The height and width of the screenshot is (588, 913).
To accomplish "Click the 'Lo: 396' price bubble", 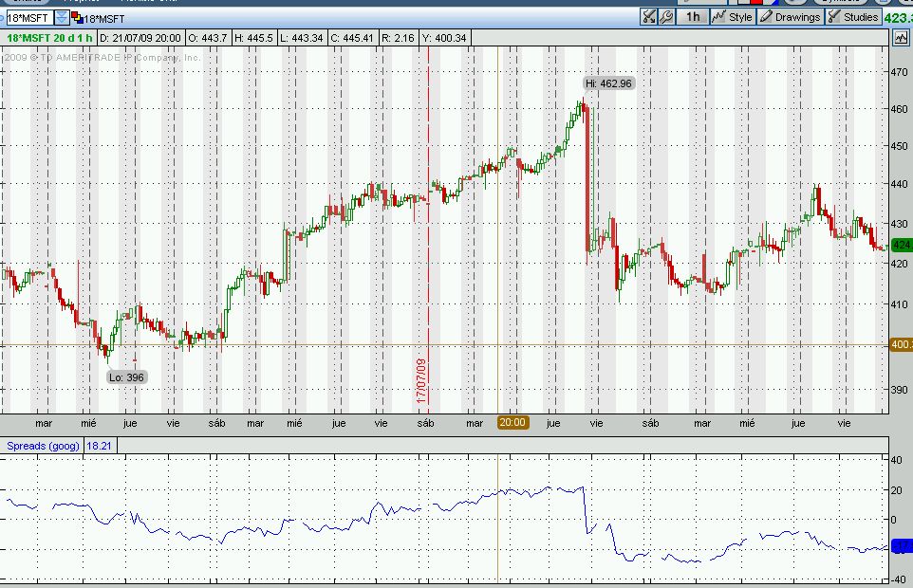I will [x=126, y=377].
